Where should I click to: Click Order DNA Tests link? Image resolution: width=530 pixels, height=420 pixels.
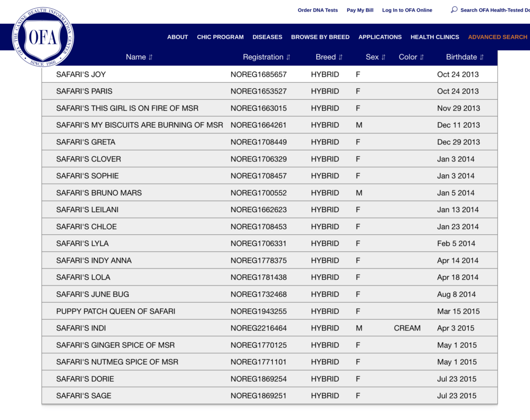(x=318, y=10)
